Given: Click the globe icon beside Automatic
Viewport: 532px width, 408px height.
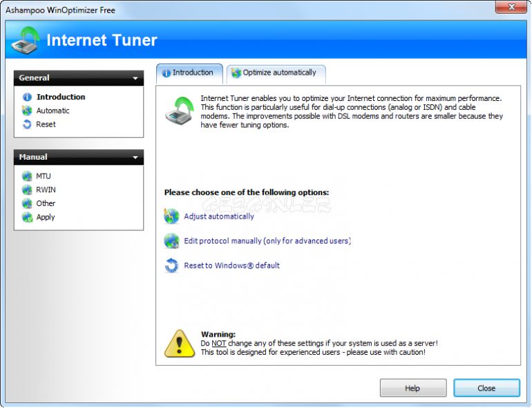Looking at the screenshot, I should [27, 111].
